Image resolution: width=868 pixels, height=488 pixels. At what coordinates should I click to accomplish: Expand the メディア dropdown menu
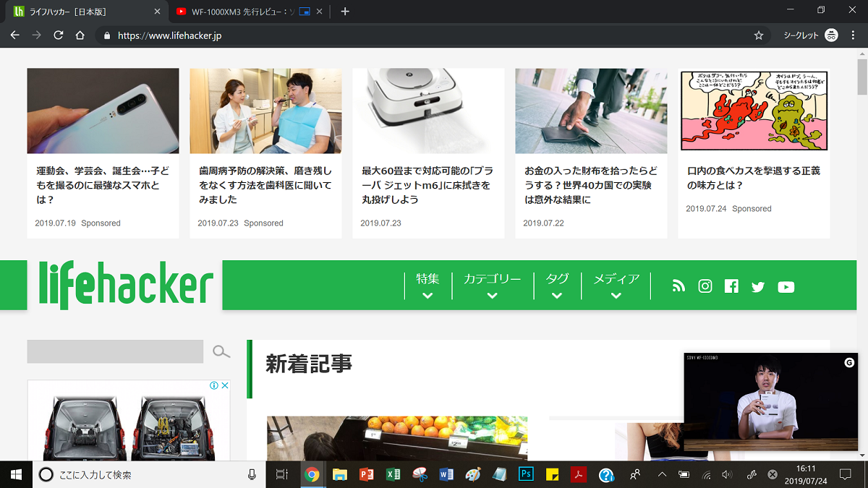point(616,286)
